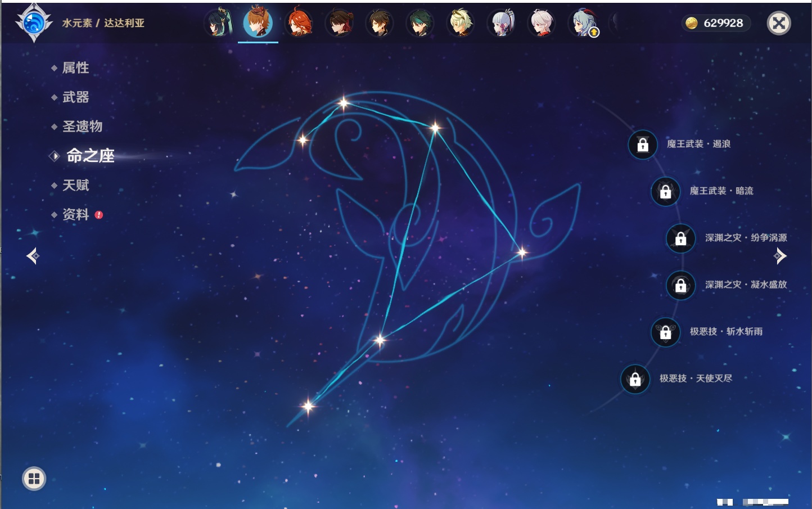Viewport: 812px width, 509px height.
Task: Click the bottom tail star of the constellation
Action: [x=308, y=406]
